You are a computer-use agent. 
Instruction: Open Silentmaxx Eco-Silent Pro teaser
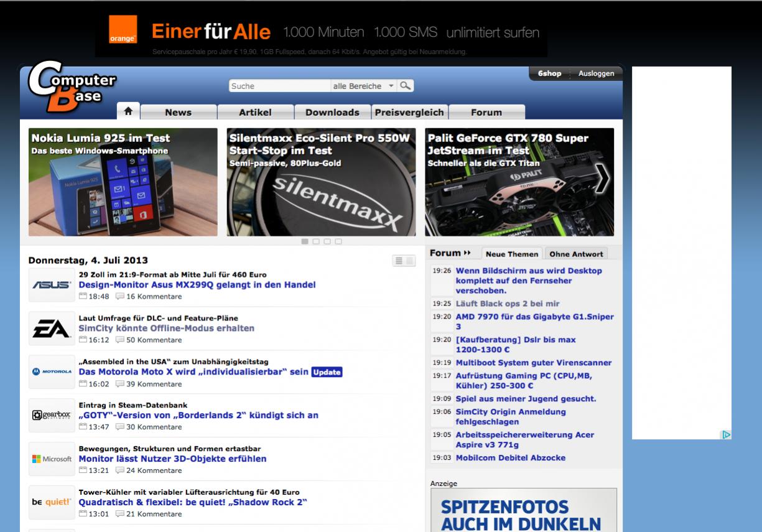321,182
